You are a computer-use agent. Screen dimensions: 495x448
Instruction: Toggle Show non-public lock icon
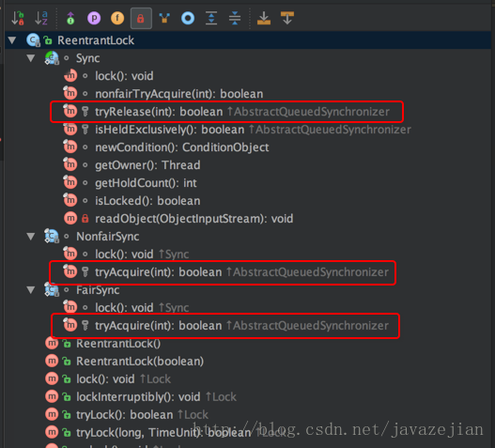click(x=141, y=18)
